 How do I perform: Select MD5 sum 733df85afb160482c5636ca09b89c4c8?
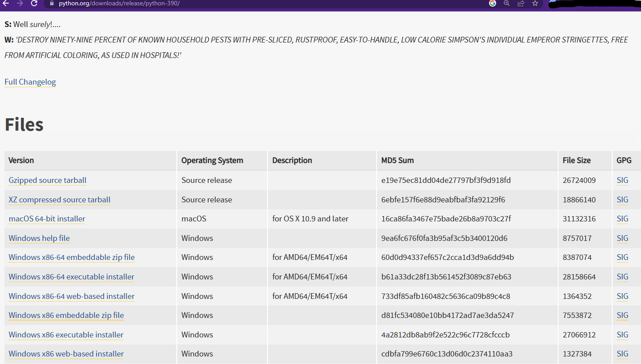[x=446, y=296]
